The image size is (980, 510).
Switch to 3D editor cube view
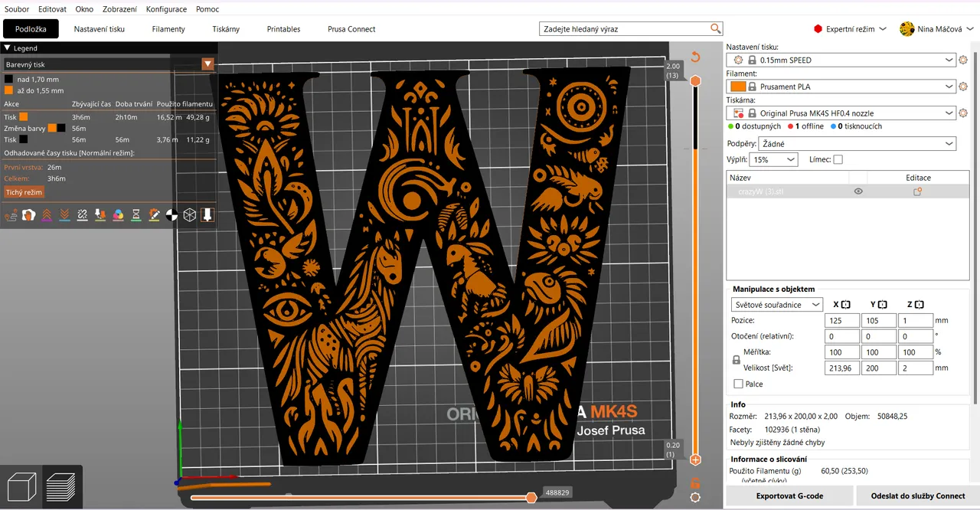pos(21,487)
